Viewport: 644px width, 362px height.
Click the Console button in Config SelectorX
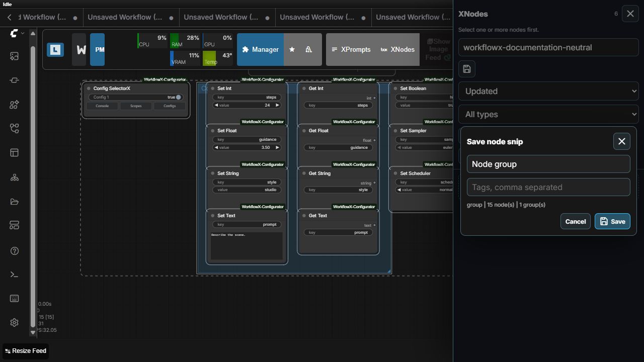(x=102, y=106)
